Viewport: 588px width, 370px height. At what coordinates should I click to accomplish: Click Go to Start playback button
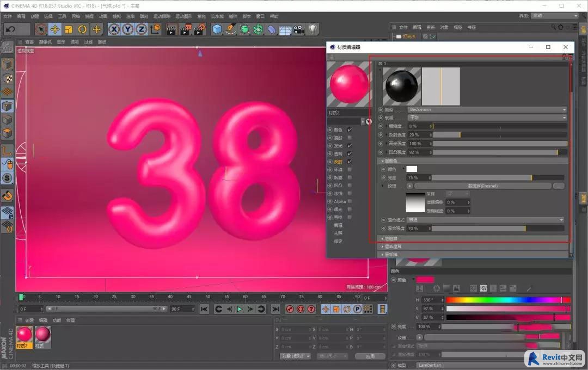204,309
